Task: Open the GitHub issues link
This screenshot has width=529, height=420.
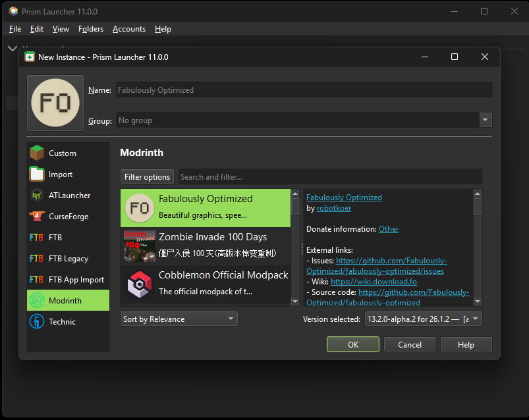Action: [x=377, y=266]
